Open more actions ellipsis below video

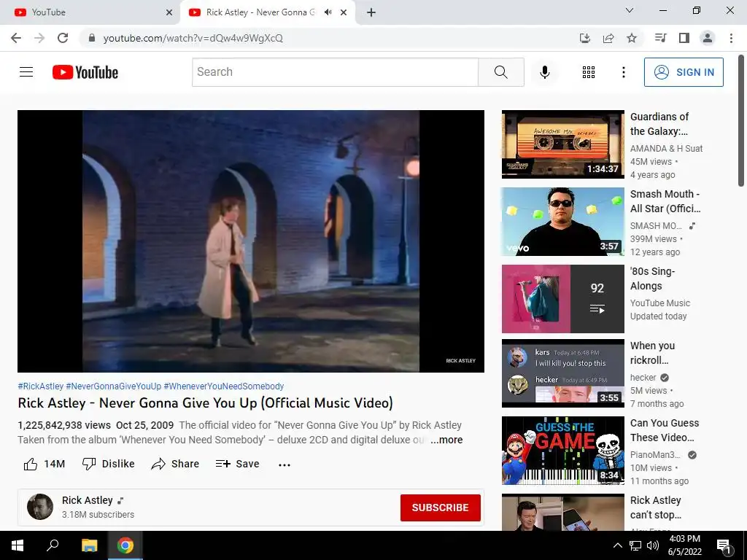click(285, 464)
